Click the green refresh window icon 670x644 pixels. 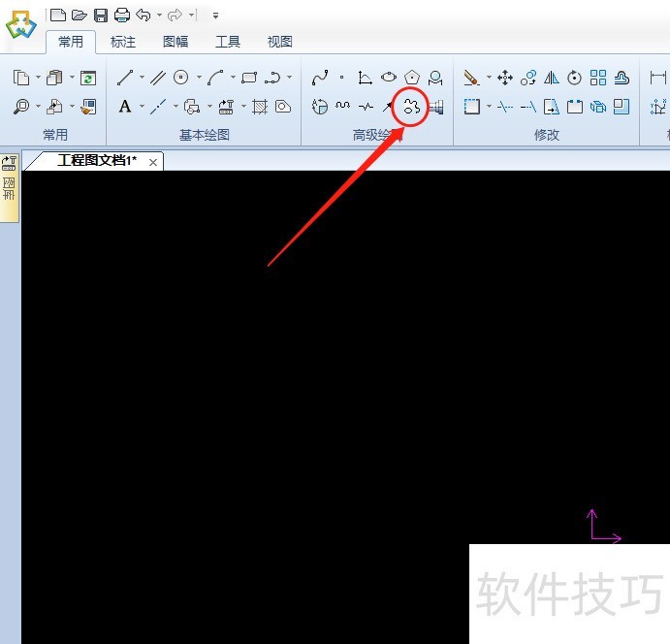[x=88, y=78]
